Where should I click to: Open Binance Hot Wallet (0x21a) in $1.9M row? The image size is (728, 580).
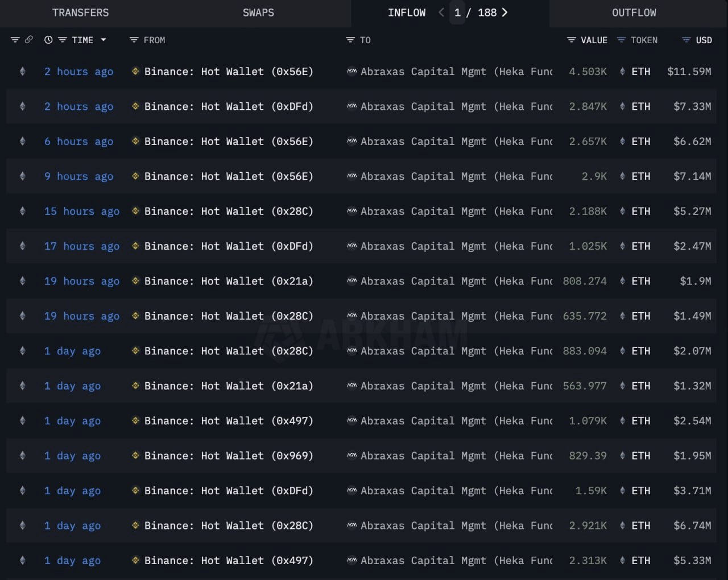(229, 281)
